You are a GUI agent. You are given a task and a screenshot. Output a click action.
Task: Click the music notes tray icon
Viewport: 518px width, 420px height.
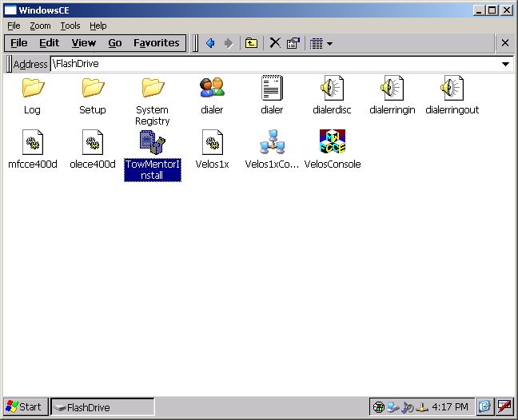coord(407,407)
